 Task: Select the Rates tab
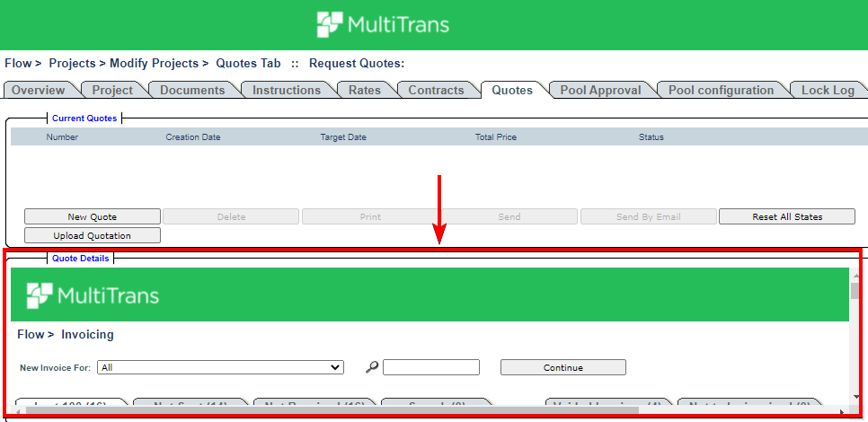364,90
